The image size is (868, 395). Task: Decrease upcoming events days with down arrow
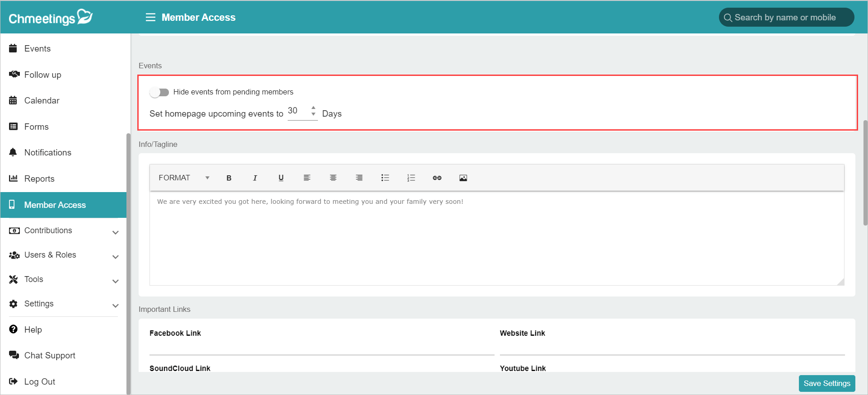[313, 114]
